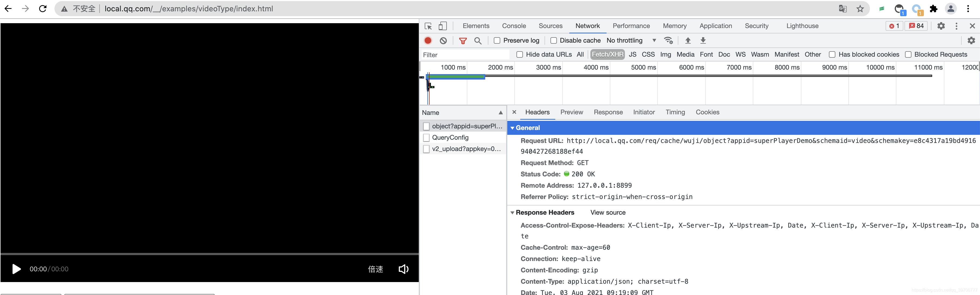Toggle device toolbar icon
The width and height of the screenshot is (980, 295).
443,26
